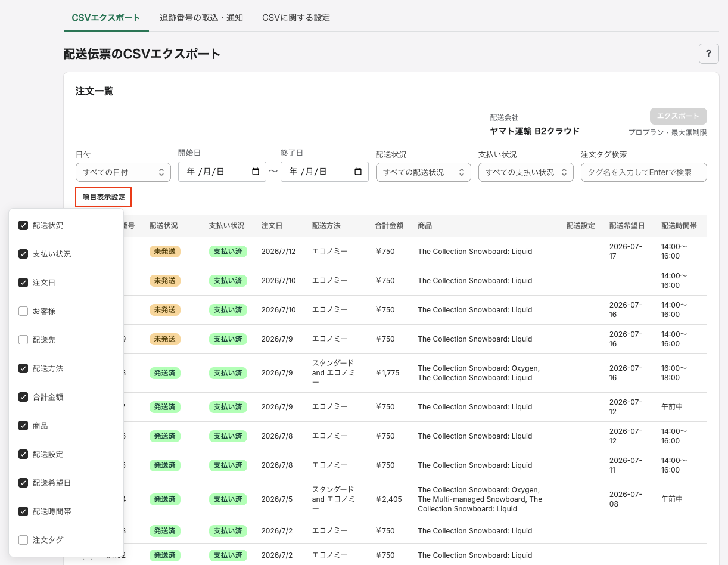Click the エクスポート button
The width and height of the screenshot is (728, 565).
[x=679, y=116]
